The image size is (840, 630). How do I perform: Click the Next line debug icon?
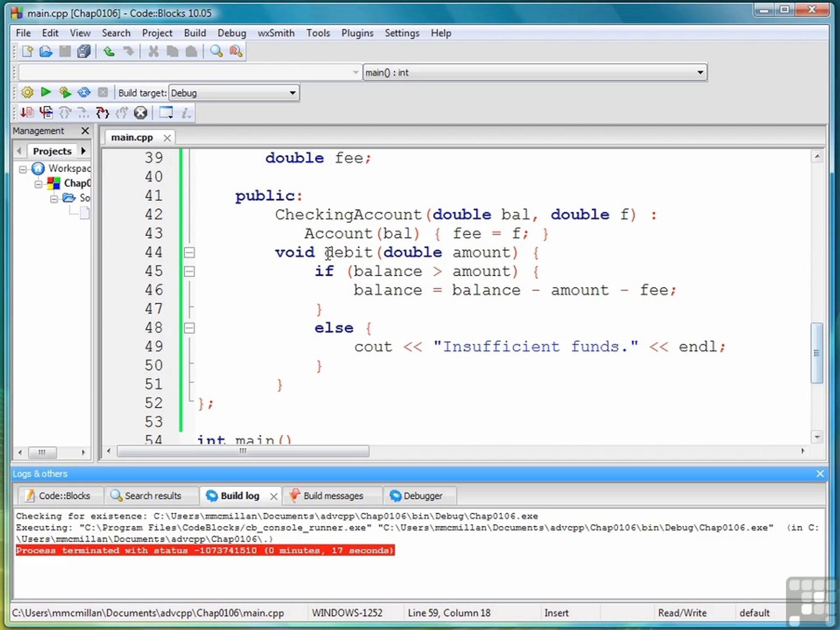click(65, 113)
